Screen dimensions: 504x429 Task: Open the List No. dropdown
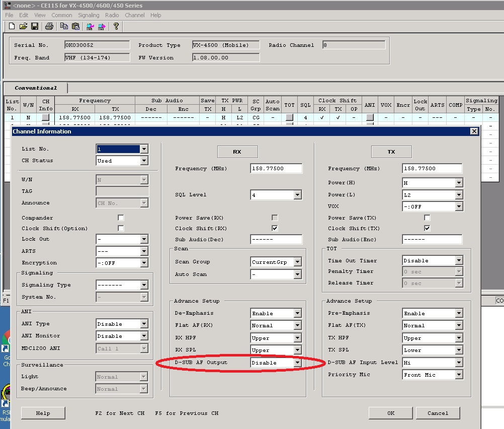[144, 149]
